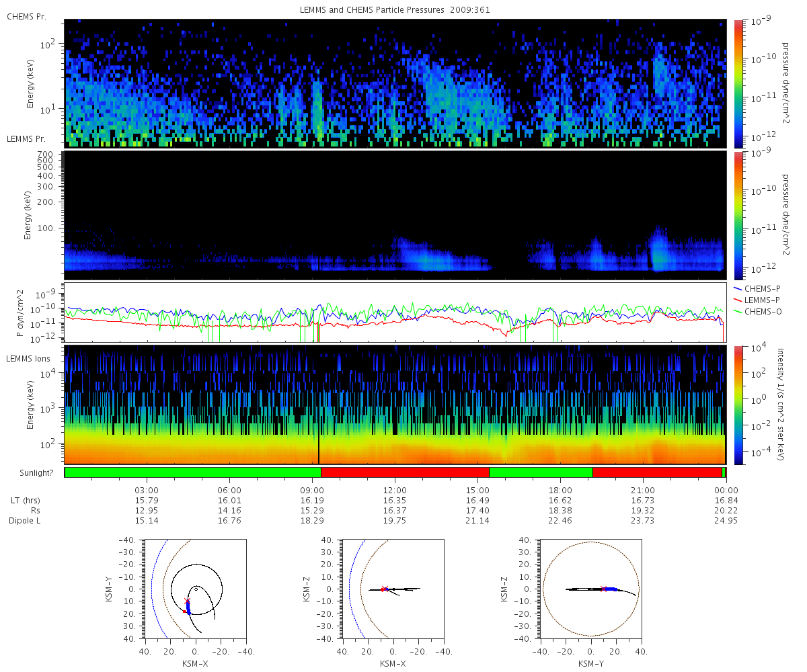
Task: Click the CHEMS pressure color bar
Action: point(738,83)
